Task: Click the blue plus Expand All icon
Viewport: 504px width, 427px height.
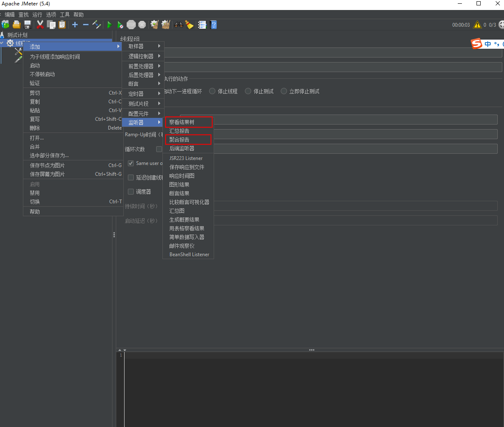Action: coord(75,25)
